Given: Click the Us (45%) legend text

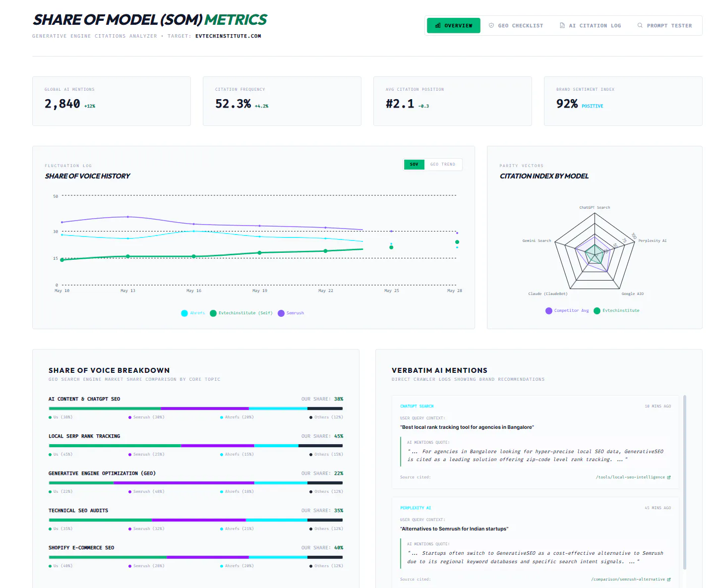Looking at the screenshot, I should [x=63, y=455].
